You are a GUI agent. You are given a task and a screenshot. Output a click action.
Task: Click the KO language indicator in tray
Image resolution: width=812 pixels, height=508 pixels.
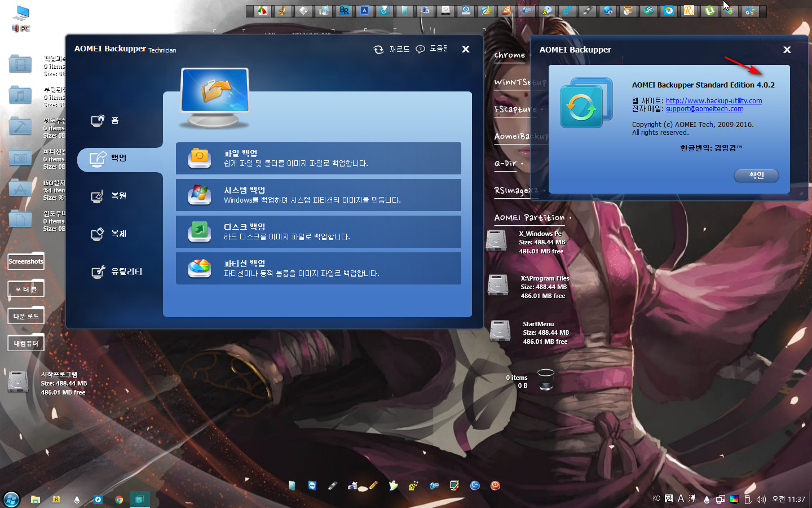[x=656, y=498]
